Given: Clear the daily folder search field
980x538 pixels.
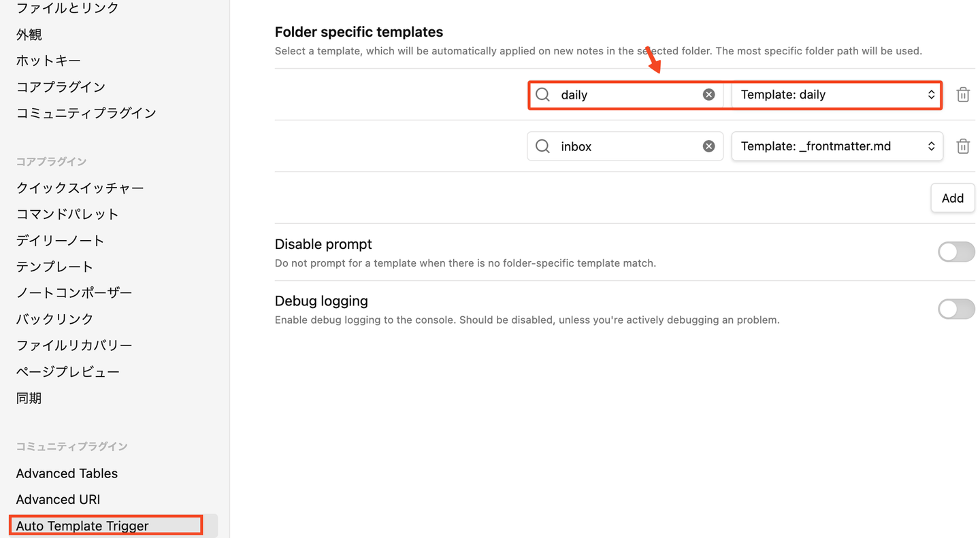Looking at the screenshot, I should coord(708,95).
